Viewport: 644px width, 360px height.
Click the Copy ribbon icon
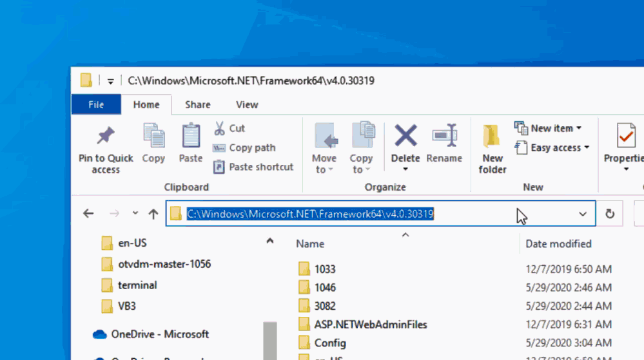tap(153, 135)
